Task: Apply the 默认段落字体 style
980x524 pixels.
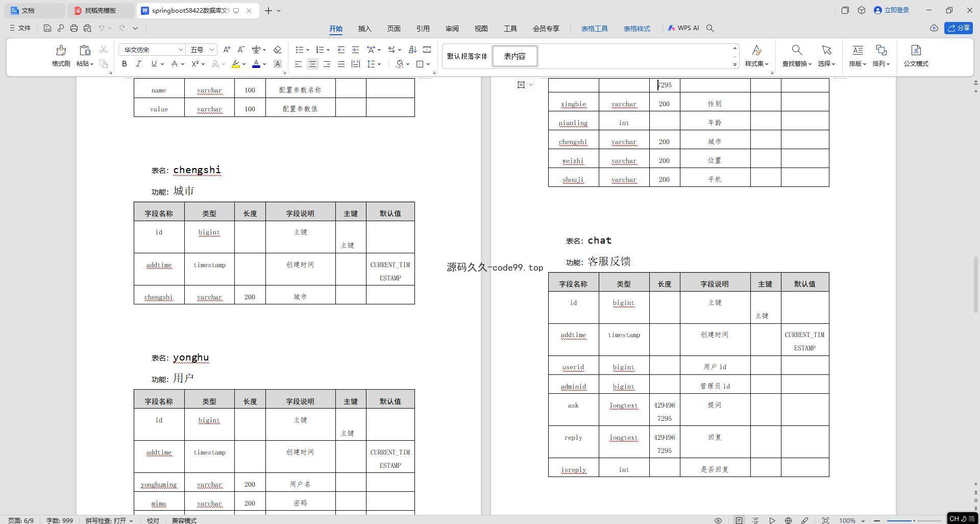Action: point(467,56)
